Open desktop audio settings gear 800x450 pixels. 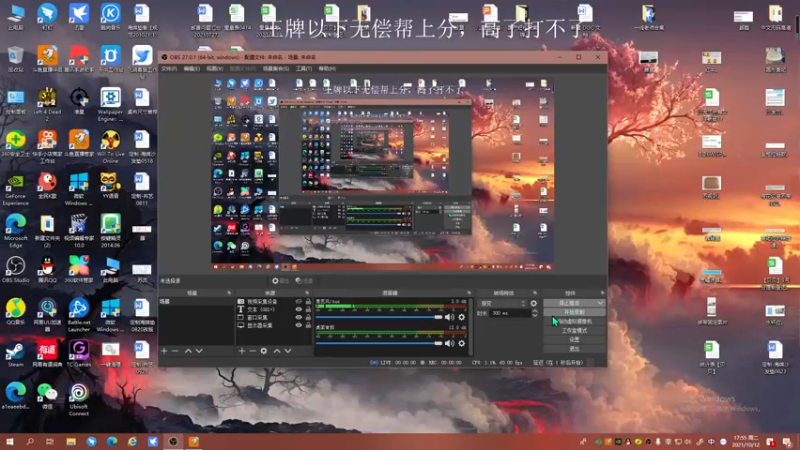tap(462, 343)
